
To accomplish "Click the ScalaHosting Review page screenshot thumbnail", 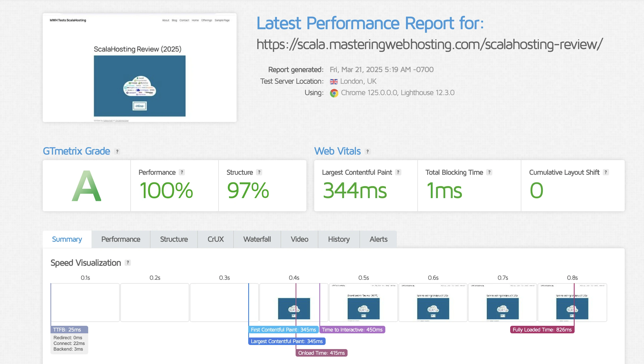I will [139, 68].
